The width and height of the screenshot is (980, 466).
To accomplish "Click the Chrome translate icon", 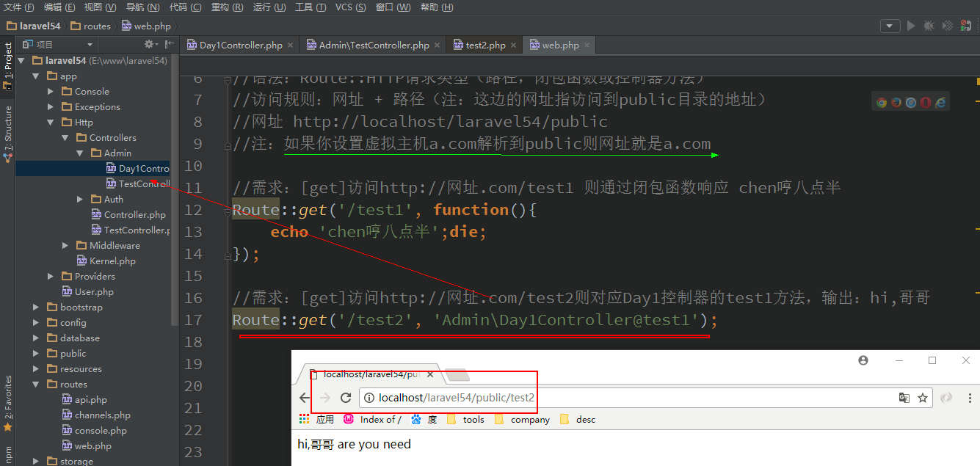I will (x=904, y=398).
